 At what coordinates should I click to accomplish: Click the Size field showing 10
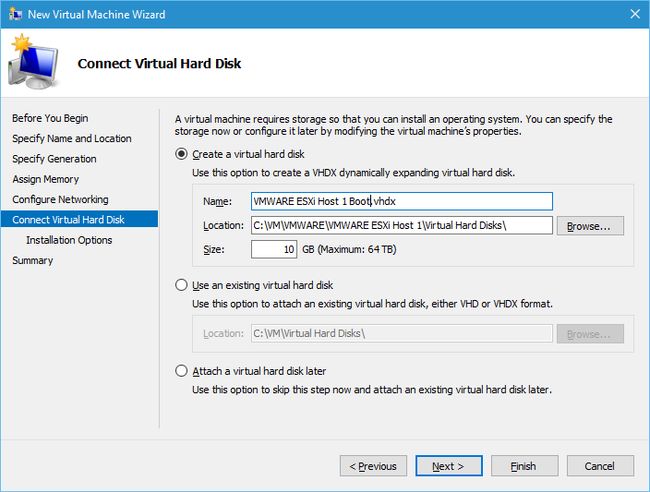pos(274,250)
